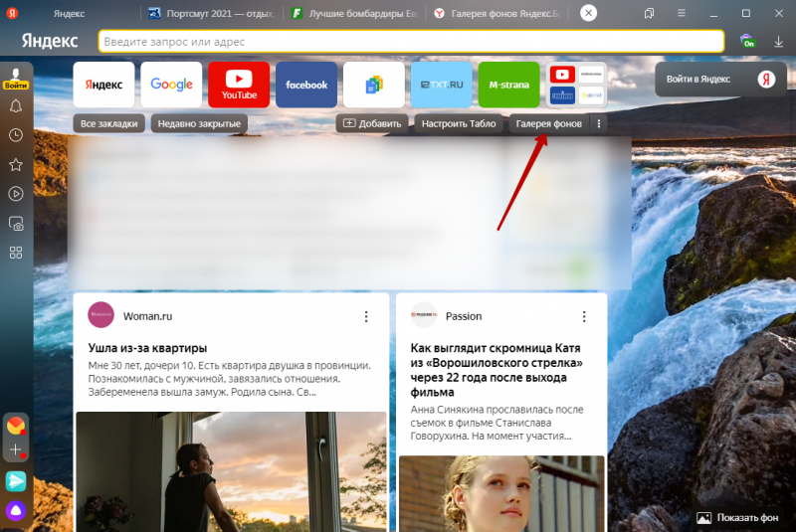This screenshot has height=532, width=796.
Task: Open the Yandex tile on the Tableau
Action: pyautogui.click(x=103, y=85)
